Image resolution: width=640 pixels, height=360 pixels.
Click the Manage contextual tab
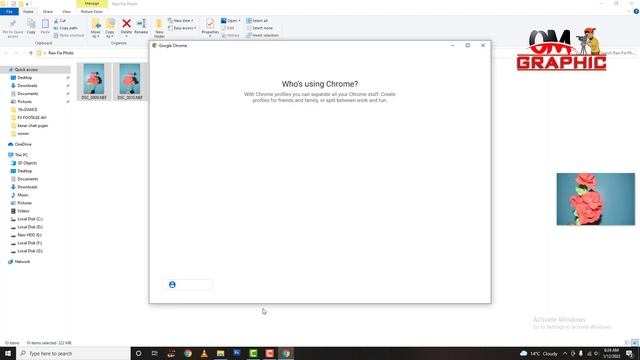click(x=92, y=4)
